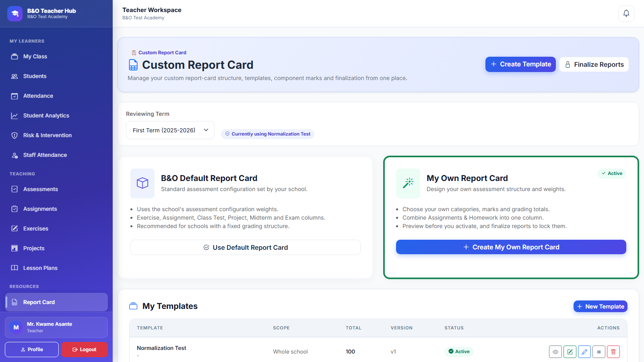
Task: Navigate to Risk & Intervention
Action: (56, 136)
